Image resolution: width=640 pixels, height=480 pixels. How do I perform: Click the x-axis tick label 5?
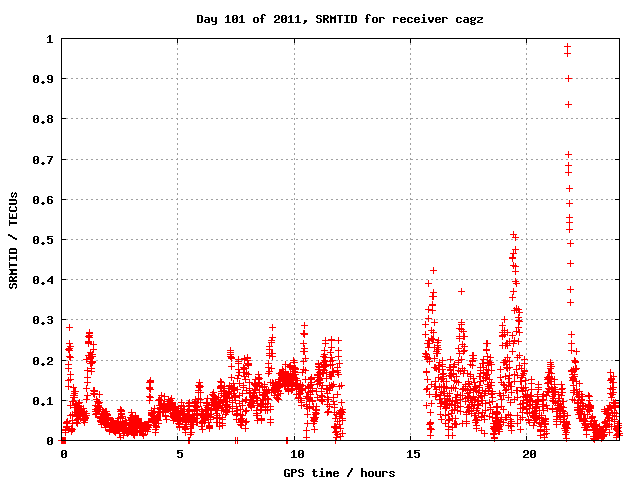click(179, 454)
